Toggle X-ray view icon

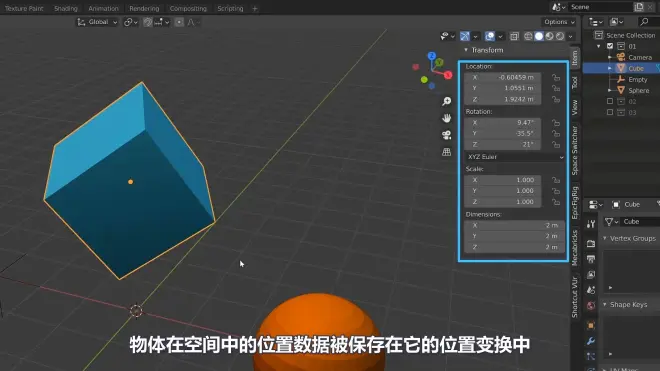click(x=514, y=36)
